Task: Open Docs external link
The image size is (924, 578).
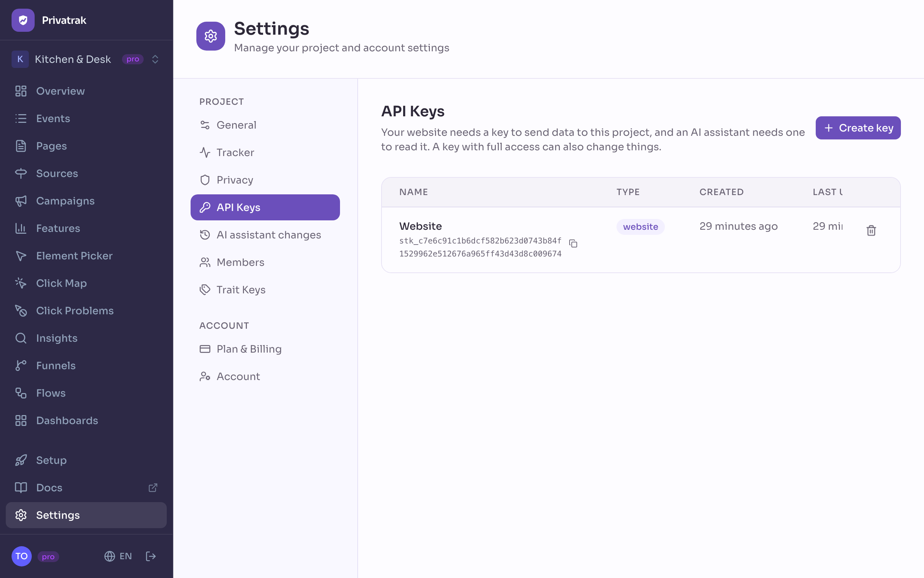Action: point(86,488)
